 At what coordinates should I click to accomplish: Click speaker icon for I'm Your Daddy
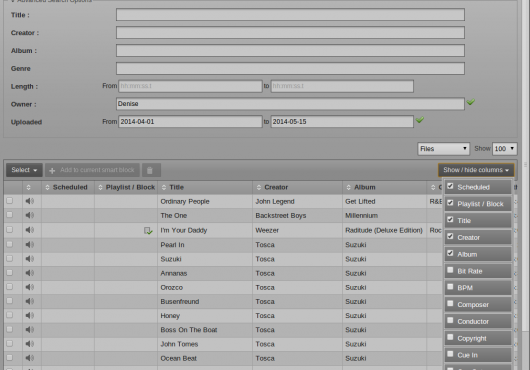(30, 230)
